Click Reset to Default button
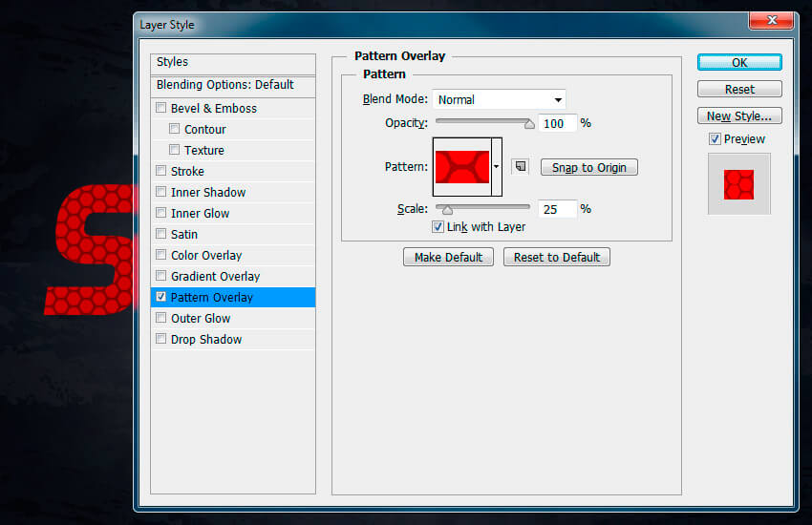812x525 pixels. (x=557, y=257)
